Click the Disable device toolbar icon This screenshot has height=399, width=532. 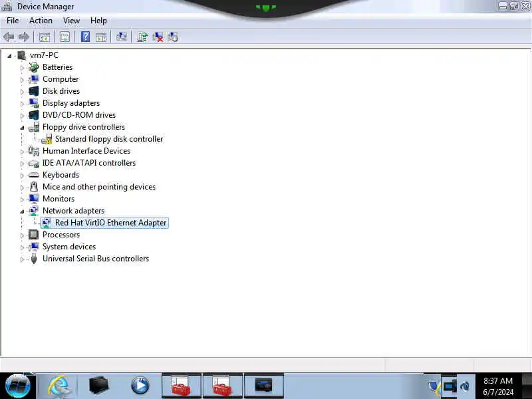pyautogui.click(x=173, y=37)
